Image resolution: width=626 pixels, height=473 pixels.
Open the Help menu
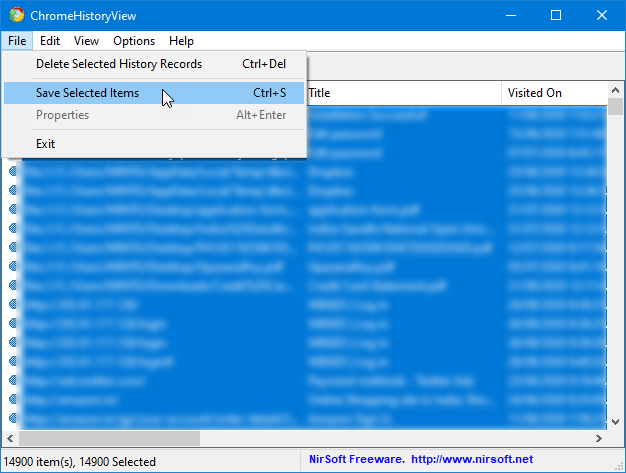(181, 41)
